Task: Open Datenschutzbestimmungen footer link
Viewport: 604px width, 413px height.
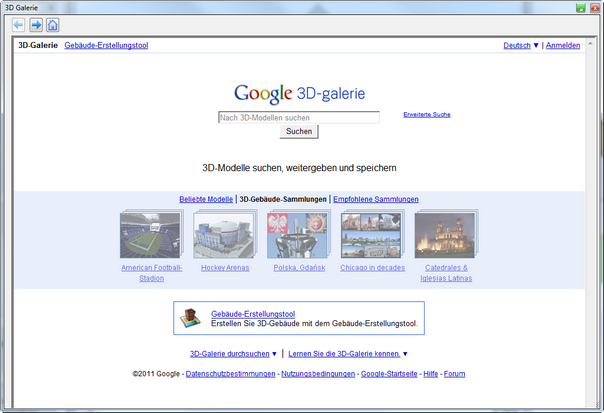Action: (x=230, y=374)
